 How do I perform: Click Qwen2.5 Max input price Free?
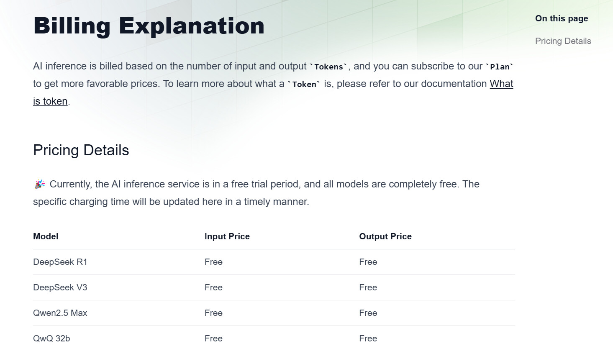(x=213, y=313)
